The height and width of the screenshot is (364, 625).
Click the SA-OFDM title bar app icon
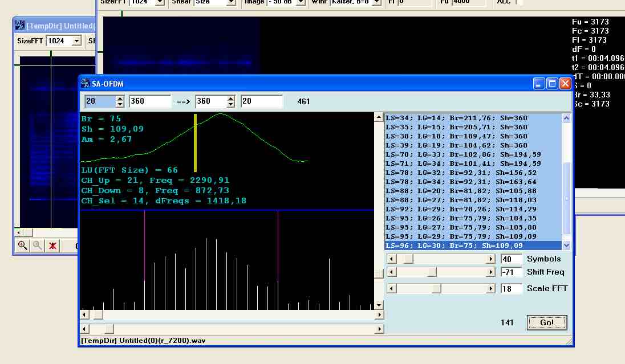pyautogui.click(x=86, y=84)
